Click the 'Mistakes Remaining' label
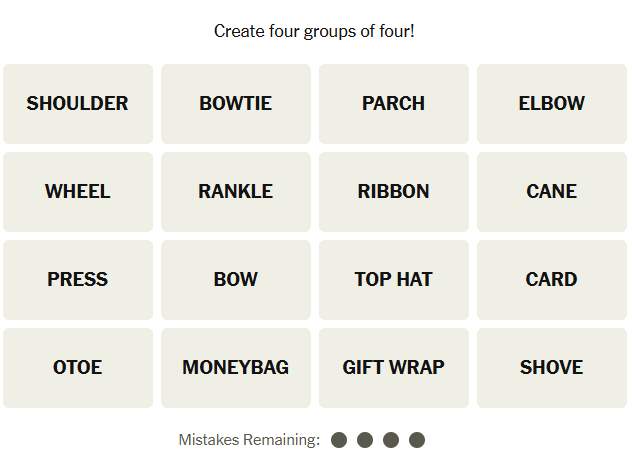The image size is (632, 453). [249, 440]
